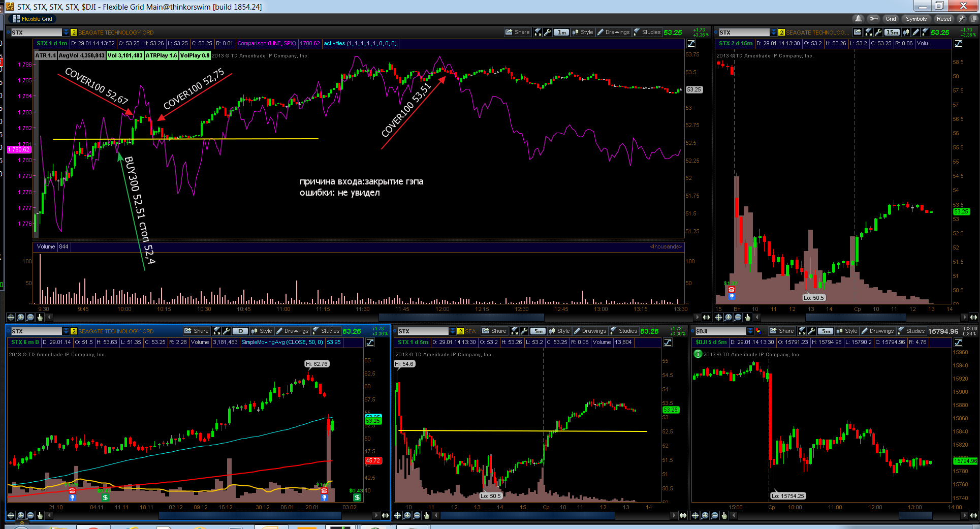Open Style menu in 1m chart
Screen dimensions: 980x529
[x=583, y=32]
